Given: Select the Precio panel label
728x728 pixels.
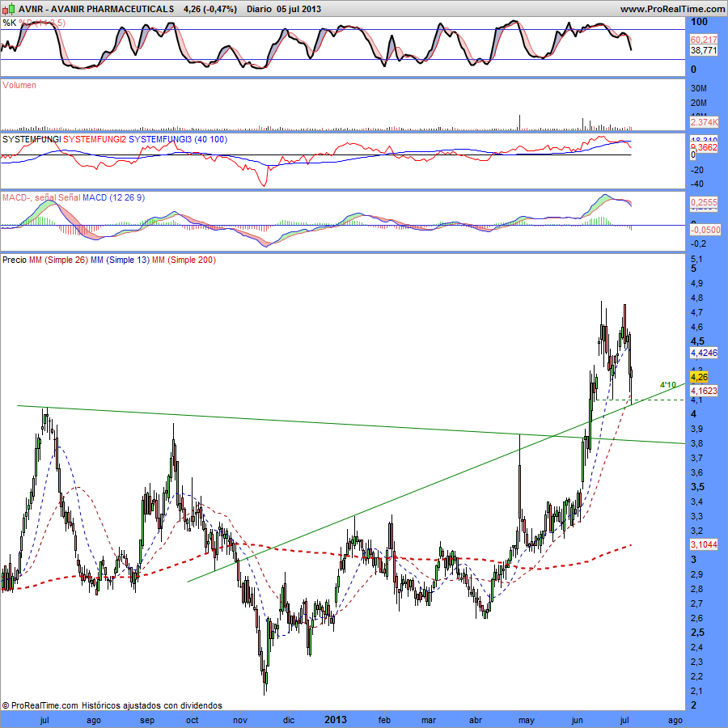Looking at the screenshot, I should tap(15, 260).
